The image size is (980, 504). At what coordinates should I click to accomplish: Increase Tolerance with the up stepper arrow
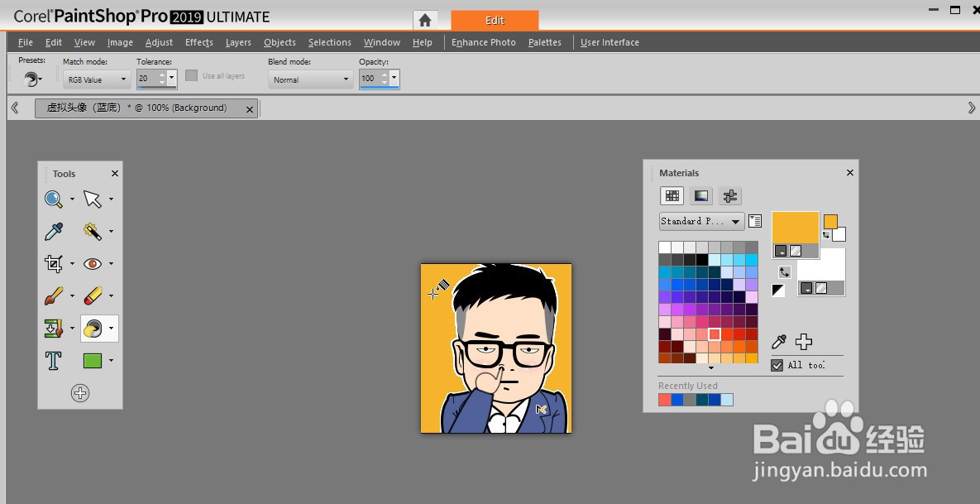(x=162, y=74)
